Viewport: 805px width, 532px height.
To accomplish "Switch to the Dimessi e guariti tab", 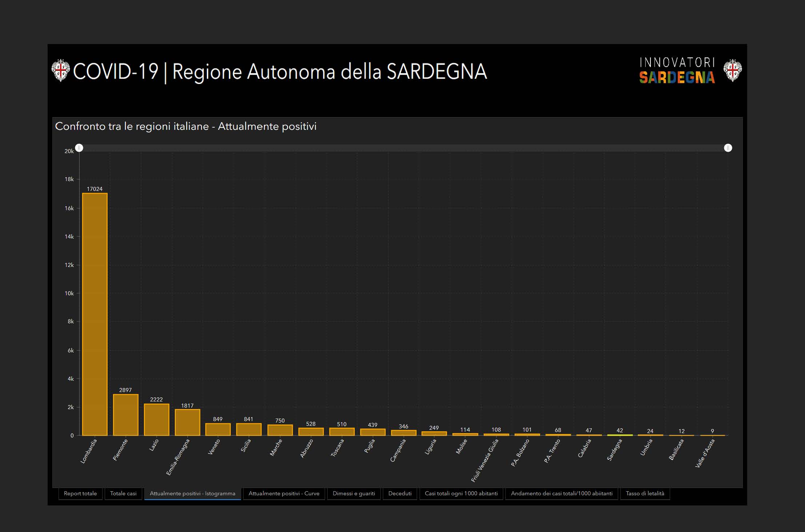I will click(x=354, y=493).
